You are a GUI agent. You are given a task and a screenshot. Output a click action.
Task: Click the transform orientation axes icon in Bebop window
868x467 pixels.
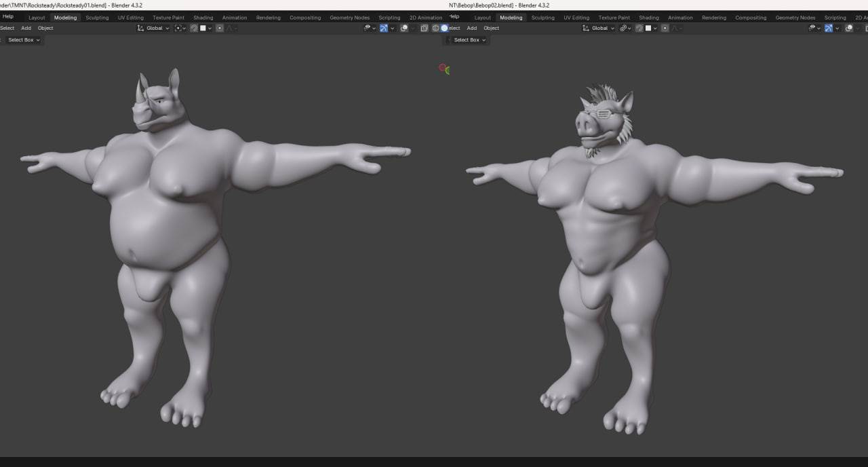[x=586, y=28]
